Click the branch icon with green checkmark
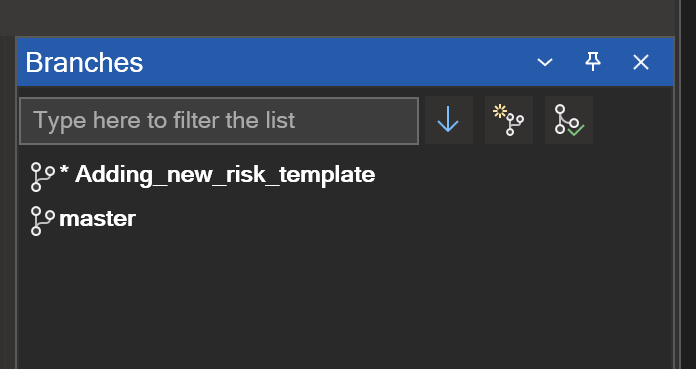Screen dimensions: 696x369 tap(569, 120)
